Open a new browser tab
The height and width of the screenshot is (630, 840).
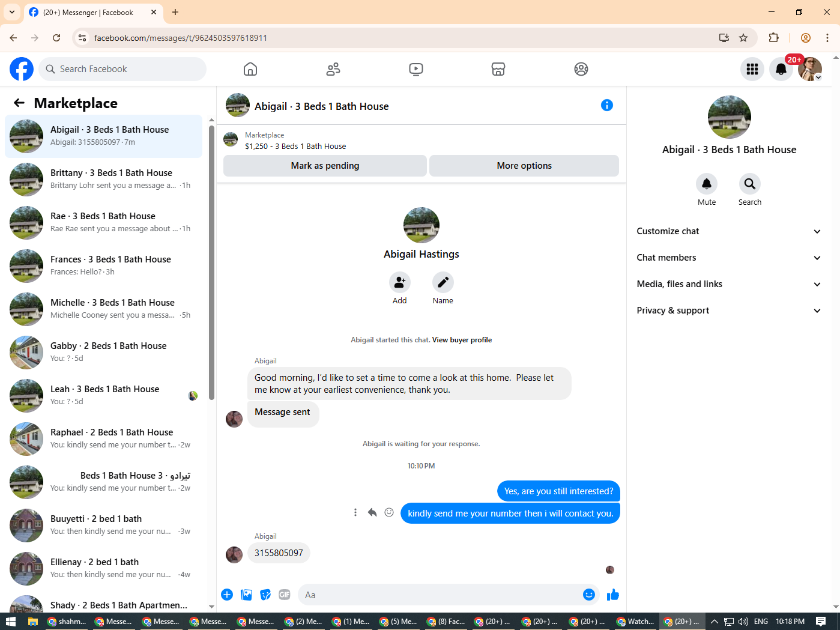click(x=175, y=12)
